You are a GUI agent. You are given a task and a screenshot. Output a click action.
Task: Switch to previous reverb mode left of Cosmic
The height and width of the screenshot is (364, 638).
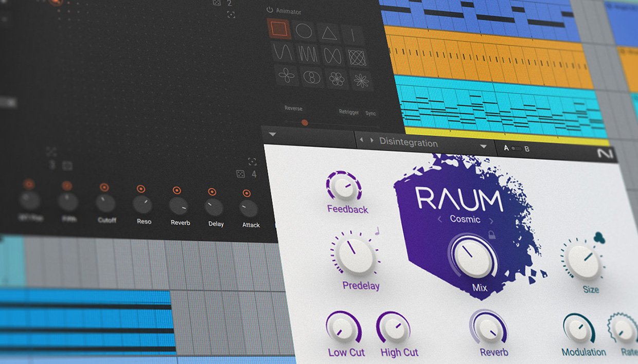(440, 220)
